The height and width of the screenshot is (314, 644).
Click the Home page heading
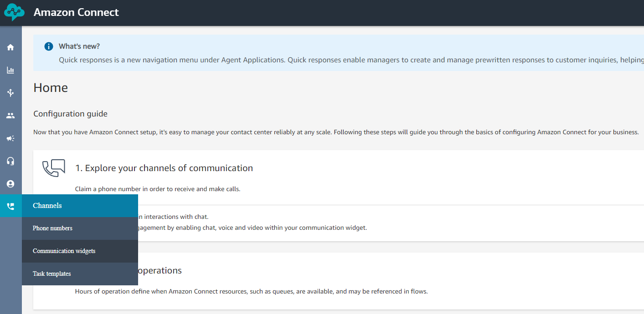[51, 87]
